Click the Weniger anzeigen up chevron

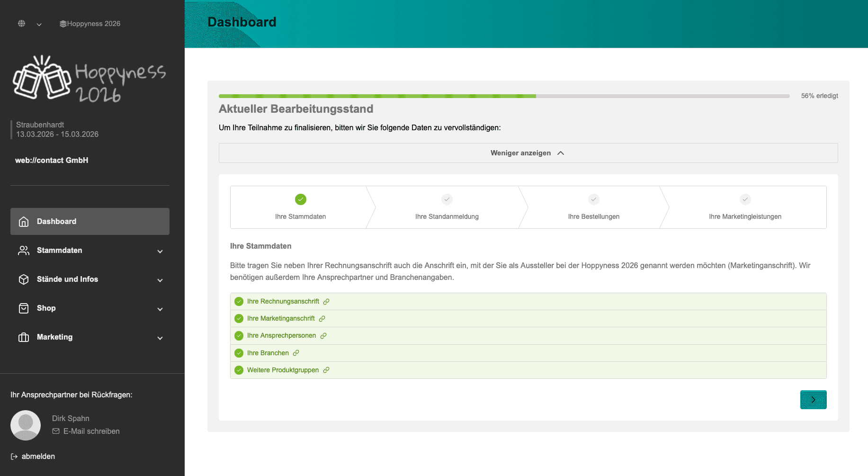561,153
